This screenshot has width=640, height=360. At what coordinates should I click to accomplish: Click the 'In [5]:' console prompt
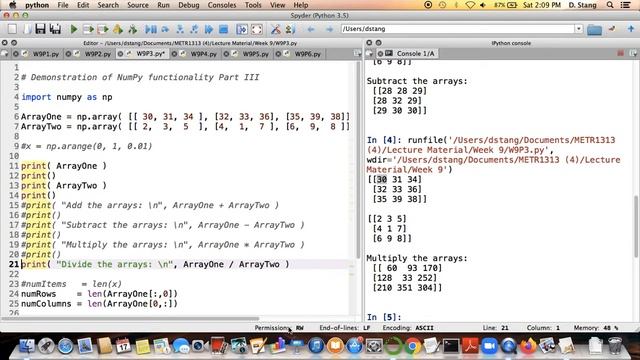(x=384, y=317)
